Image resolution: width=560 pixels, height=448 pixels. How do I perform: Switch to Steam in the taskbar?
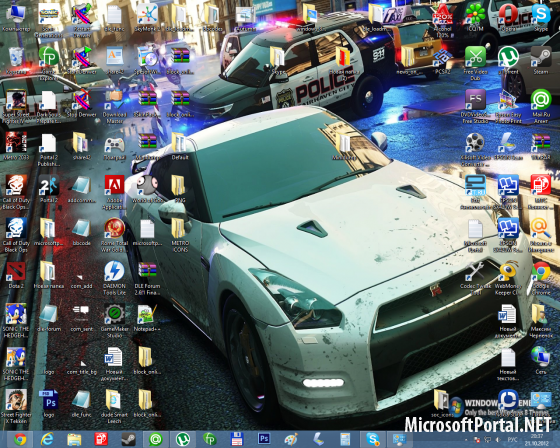(128, 439)
